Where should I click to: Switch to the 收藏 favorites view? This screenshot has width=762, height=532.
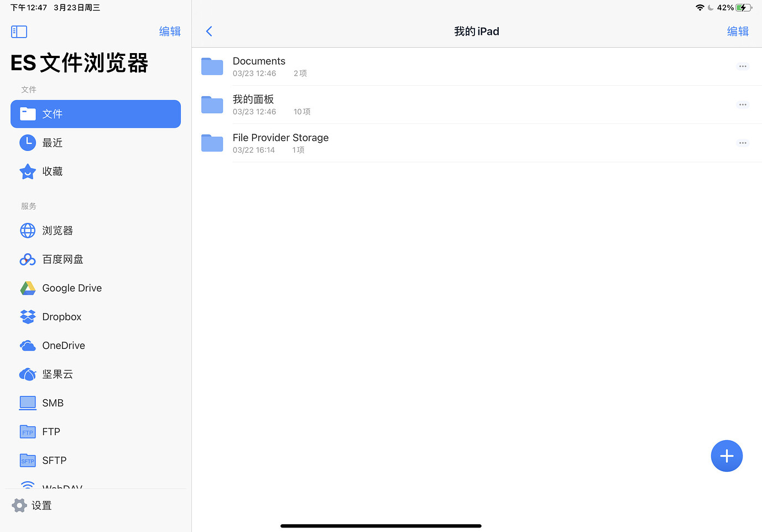[53, 171]
